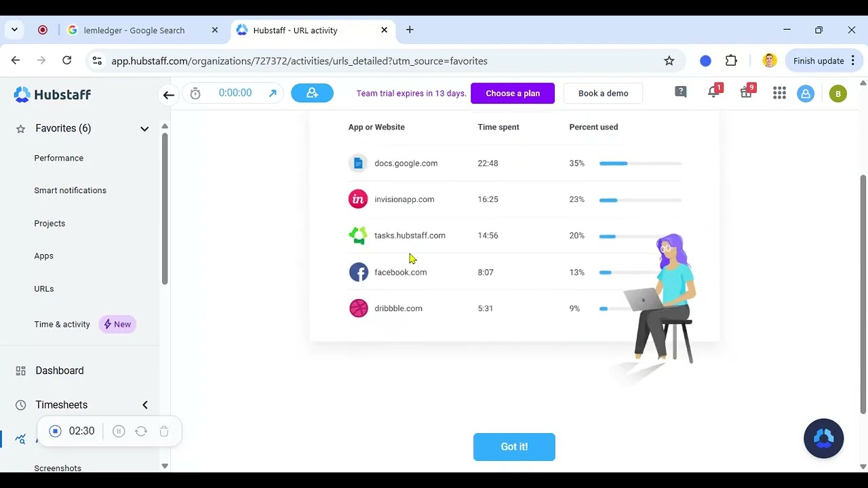The width and height of the screenshot is (868, 488).
Task: Restart the recording with refresh icon
Action: pos(141,431)
